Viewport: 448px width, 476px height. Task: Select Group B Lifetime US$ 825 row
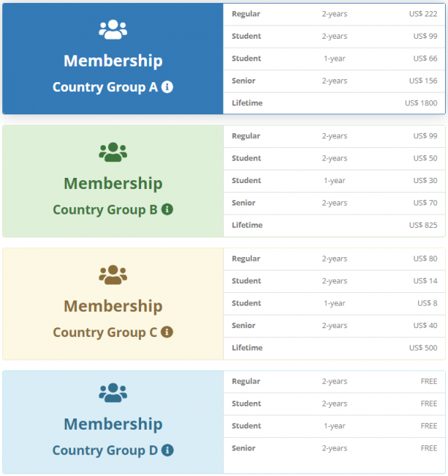335,226
